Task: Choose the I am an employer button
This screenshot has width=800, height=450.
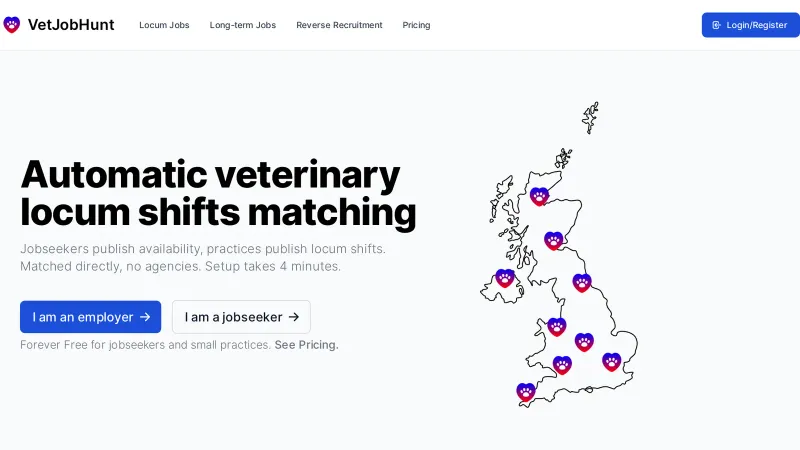Action: [91, 317]
